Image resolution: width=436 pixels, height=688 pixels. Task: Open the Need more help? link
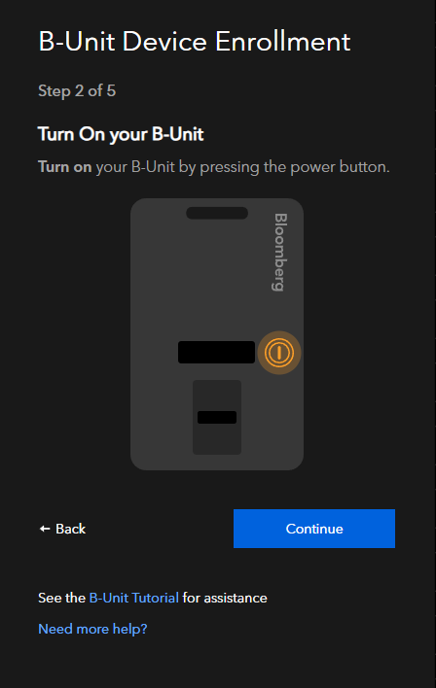point(93,629)
